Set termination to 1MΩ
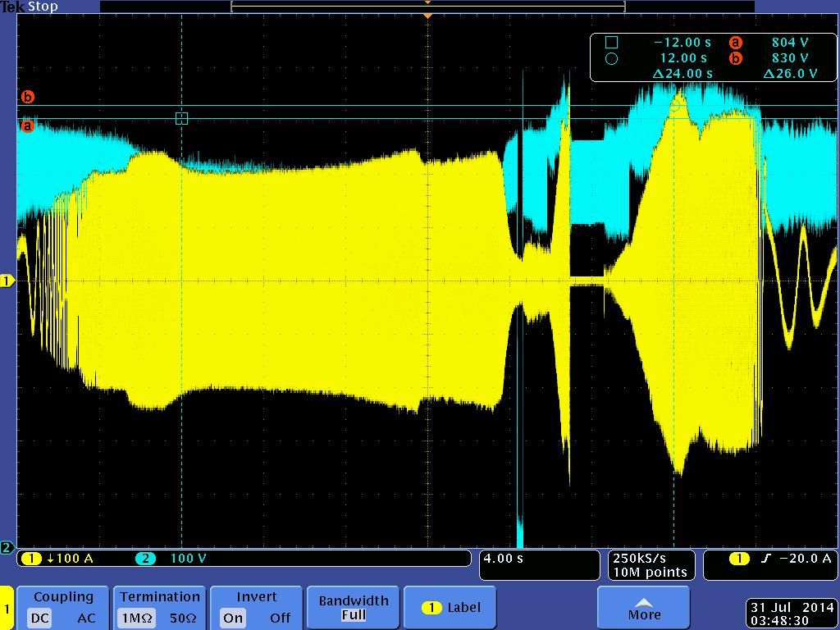Screen dimensions: 840x630 click(137, 618)
